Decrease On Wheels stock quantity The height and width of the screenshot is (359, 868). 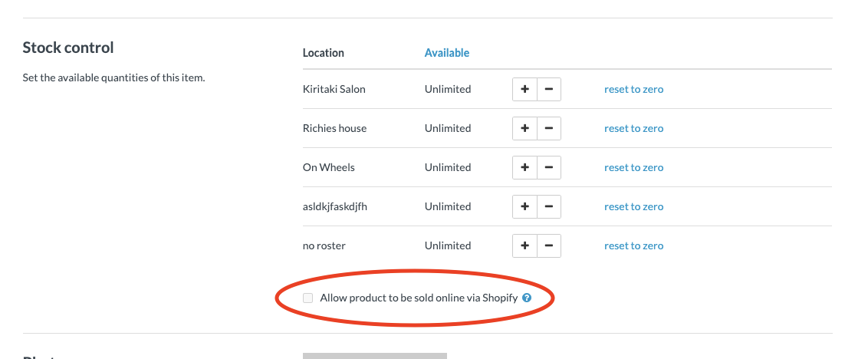549,167
